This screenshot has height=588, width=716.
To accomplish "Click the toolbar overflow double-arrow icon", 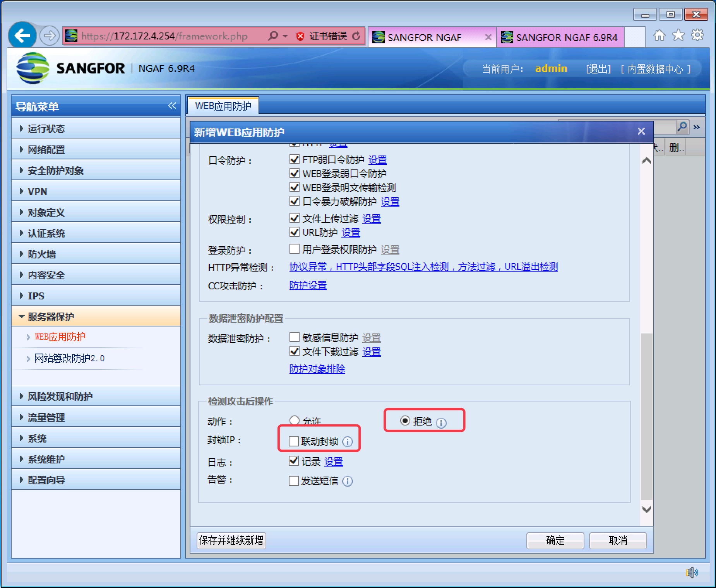I will pyautogui.click(x=697, y=127).
